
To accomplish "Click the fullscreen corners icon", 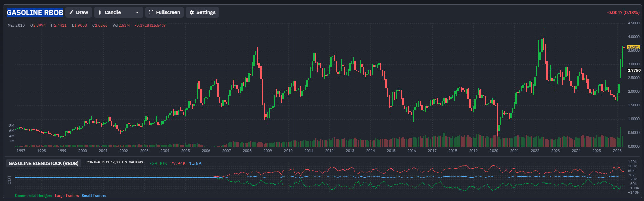I will pyautogui.click(x=151, y=12).
